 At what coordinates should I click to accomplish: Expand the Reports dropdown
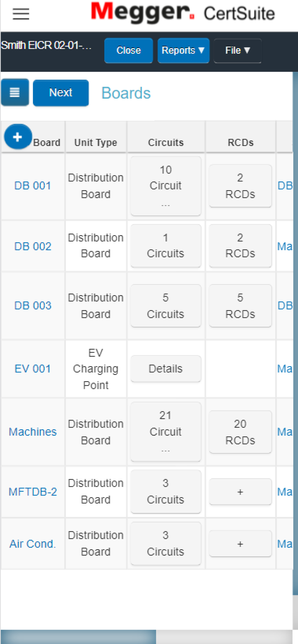183,51
